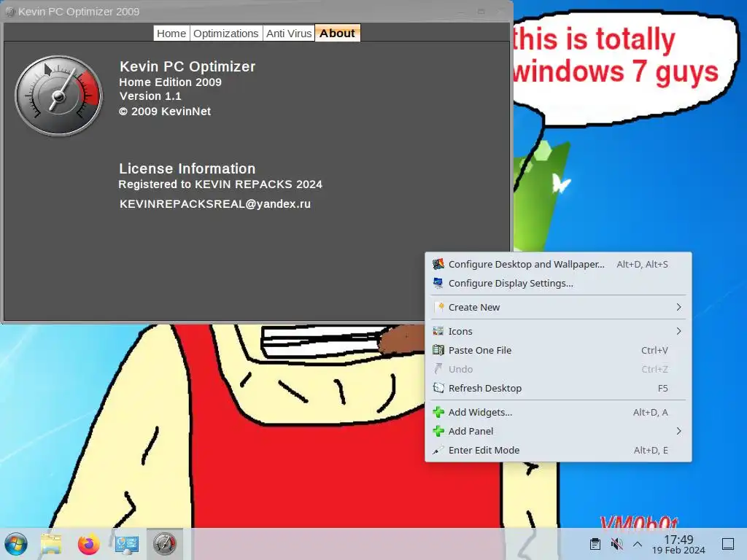The height and width of the screenshot is (560, 747).
Task: Click the green plus Add Widgets icon
Action: click(x=438, y=412)
